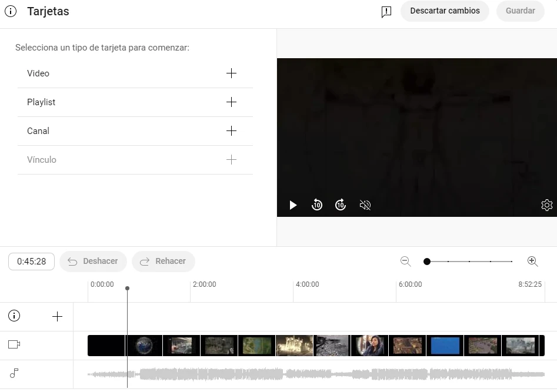Select the video track camera icon

coord(14,345)
